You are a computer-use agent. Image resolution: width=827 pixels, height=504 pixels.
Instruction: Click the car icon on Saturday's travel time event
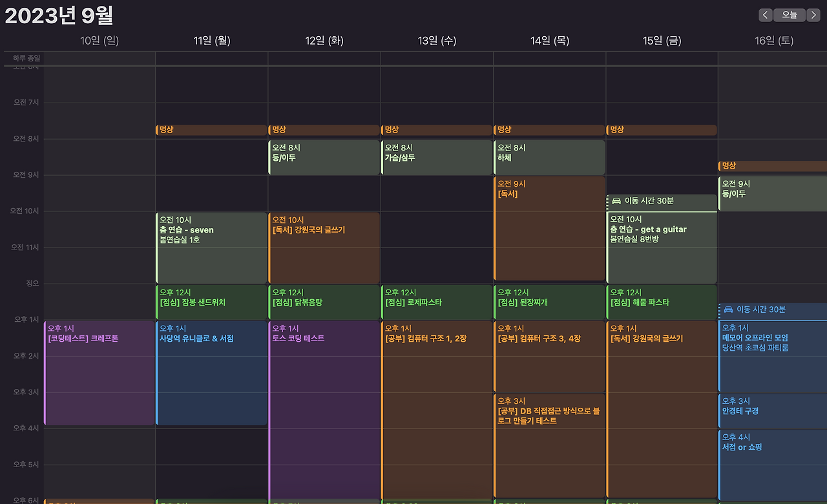click(x=729, y=310)
